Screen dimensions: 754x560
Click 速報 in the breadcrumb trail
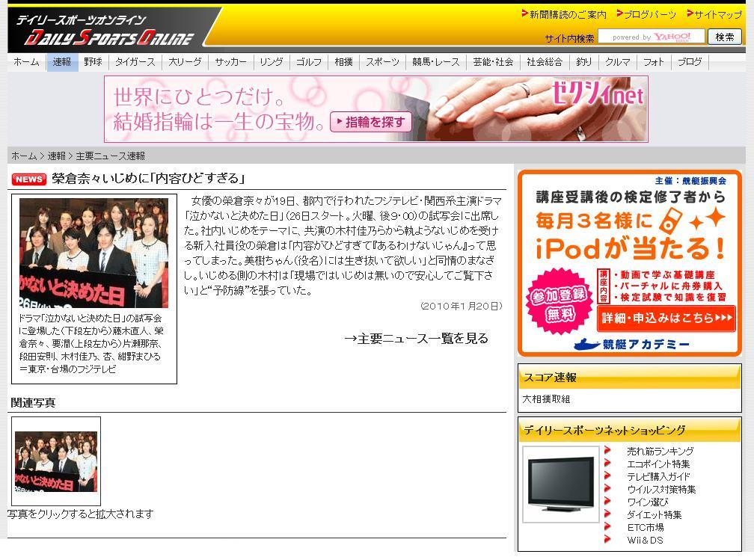pyautogui.click(x=57, y=156)
